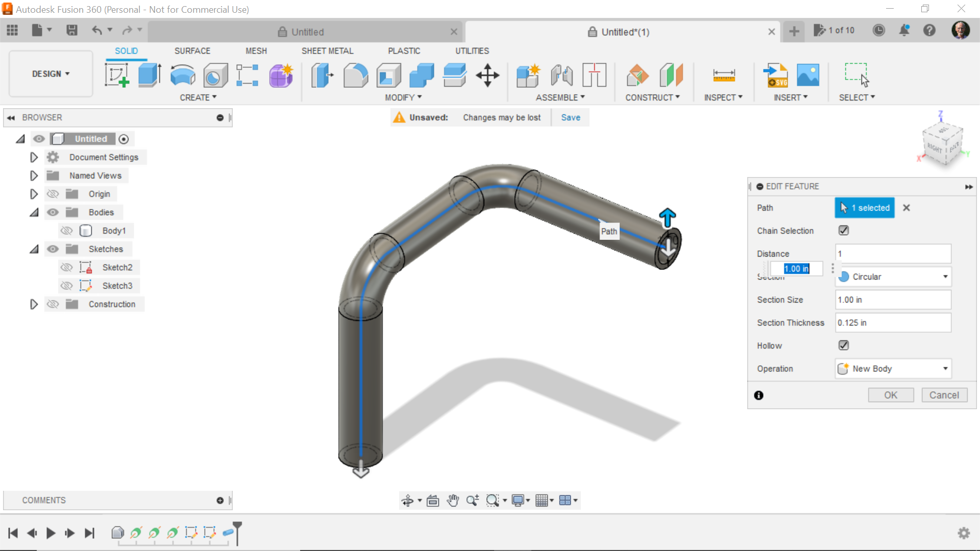Select the Shell tool

[x=389, y=76]
